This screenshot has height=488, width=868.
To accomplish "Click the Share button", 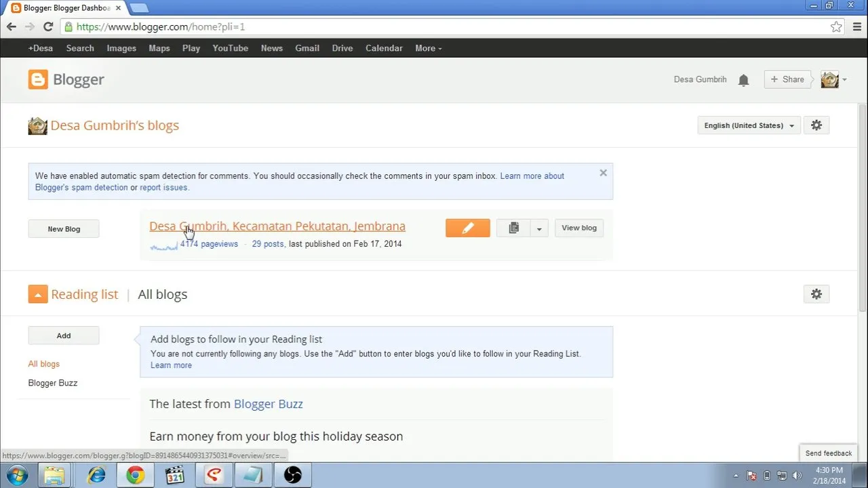I will [787, 79].
